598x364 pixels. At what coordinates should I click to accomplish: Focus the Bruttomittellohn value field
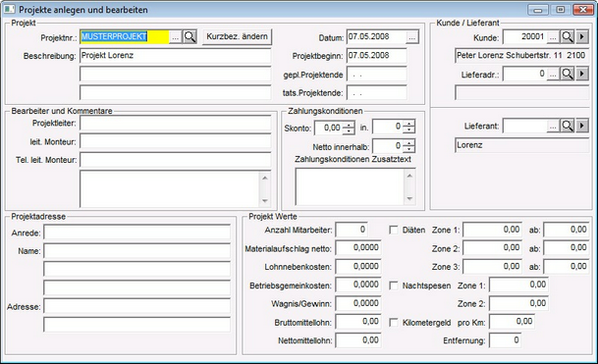[x=358, y=322]
